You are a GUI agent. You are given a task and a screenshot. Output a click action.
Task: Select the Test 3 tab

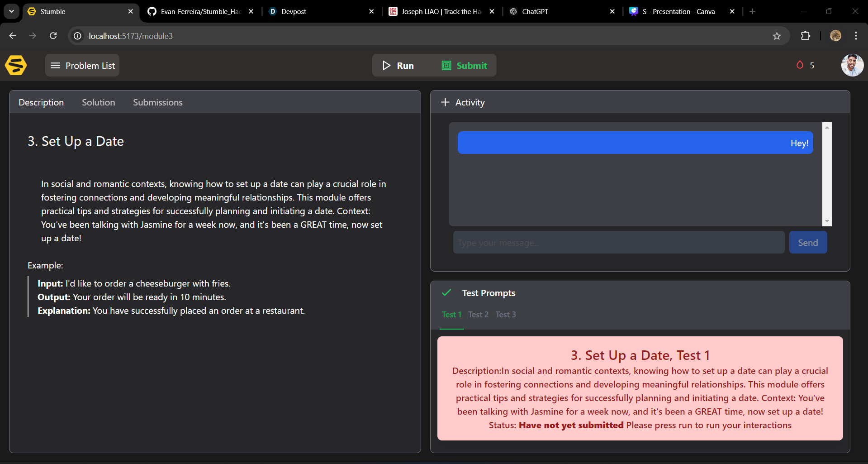505,314
